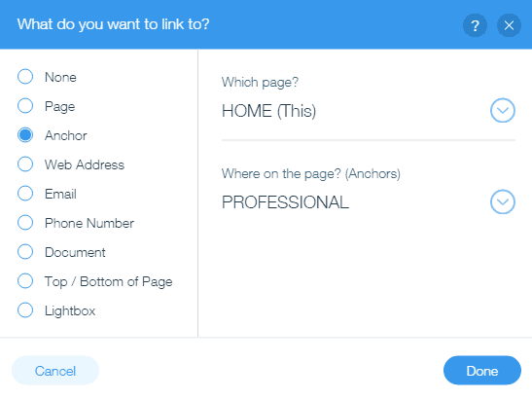Click the Lightbox label text
This screenshot has width=532, height=400.
[70, 311]
